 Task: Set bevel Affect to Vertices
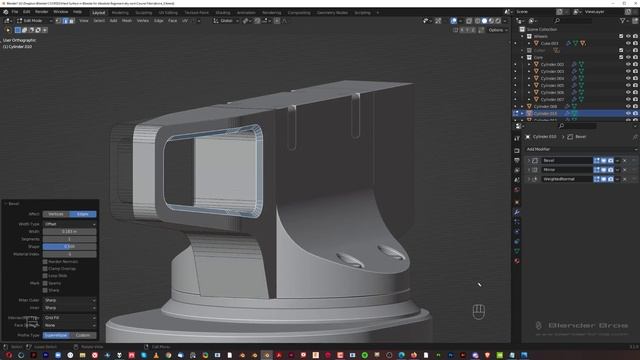coord(56,214)
